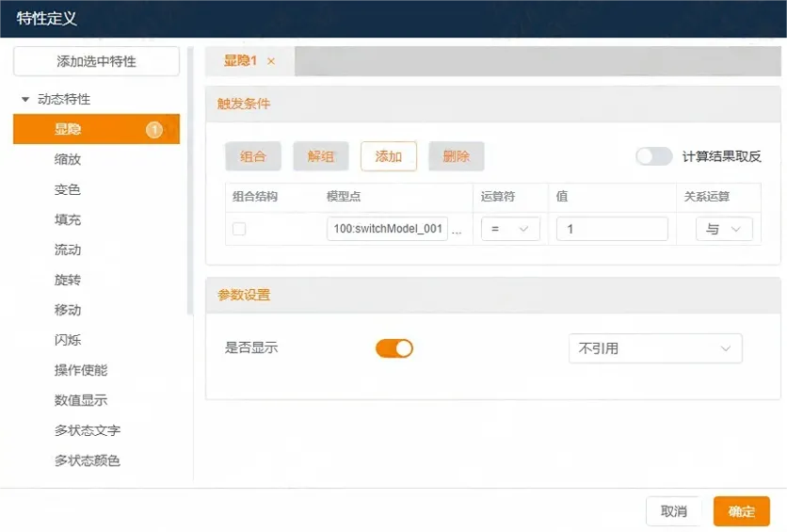Screen dimensions: 787x532
Task: Select 多状态颜色 in the sidebar
Action: click(87, 461)
